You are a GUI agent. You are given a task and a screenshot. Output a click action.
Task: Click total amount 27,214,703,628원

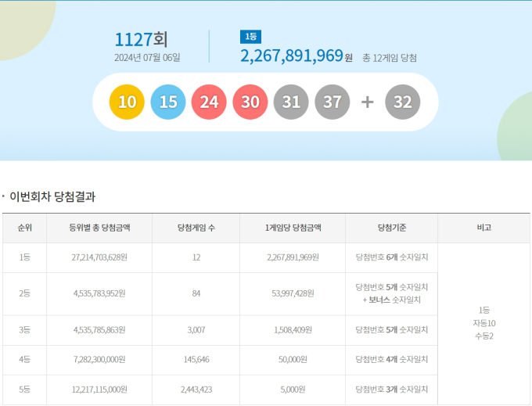coord(99,257)
